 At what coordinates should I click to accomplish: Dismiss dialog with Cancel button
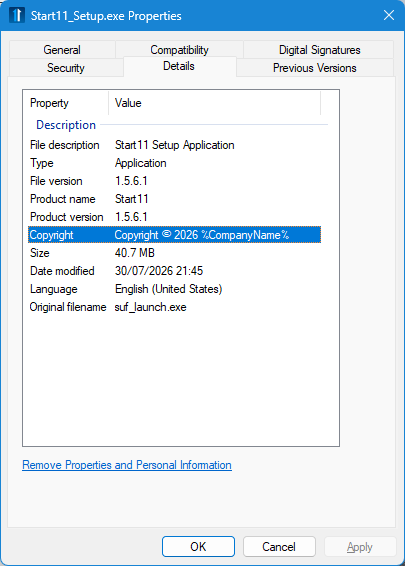(x=279, y=547)
